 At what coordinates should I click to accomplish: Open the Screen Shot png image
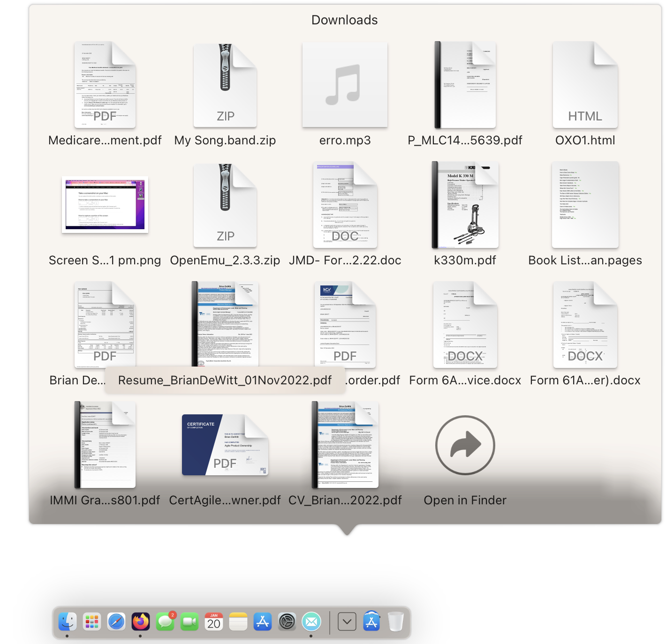pos(105,205)
